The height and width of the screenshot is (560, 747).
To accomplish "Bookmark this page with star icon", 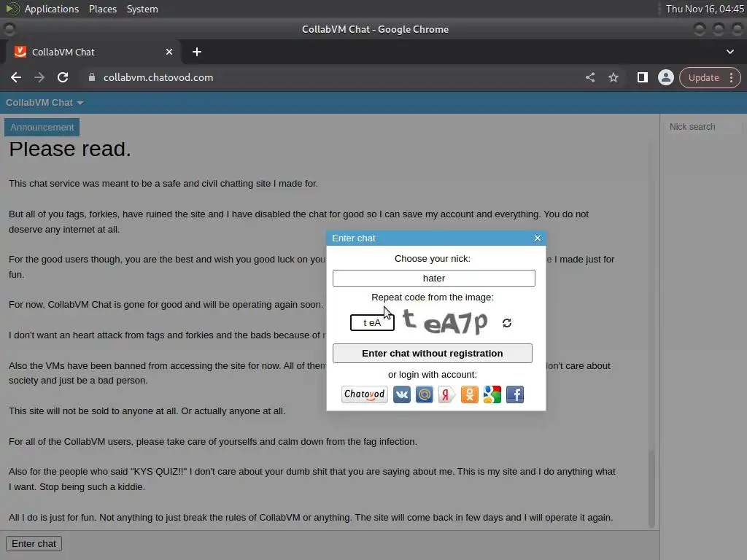I will click(x=613, y=77).
